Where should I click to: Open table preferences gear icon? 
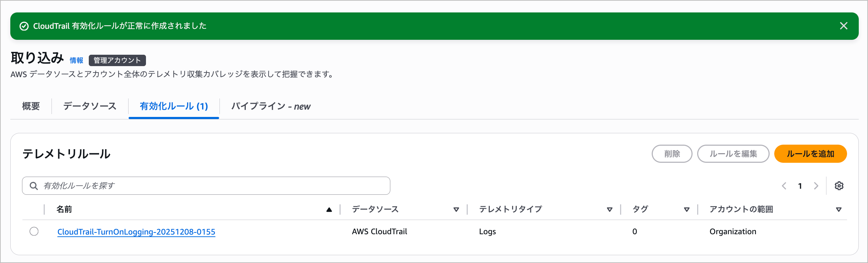coord(839,186)
